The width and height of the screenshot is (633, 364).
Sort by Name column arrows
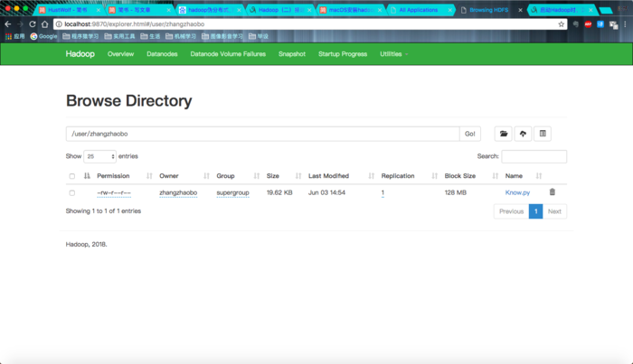[539, 176]
